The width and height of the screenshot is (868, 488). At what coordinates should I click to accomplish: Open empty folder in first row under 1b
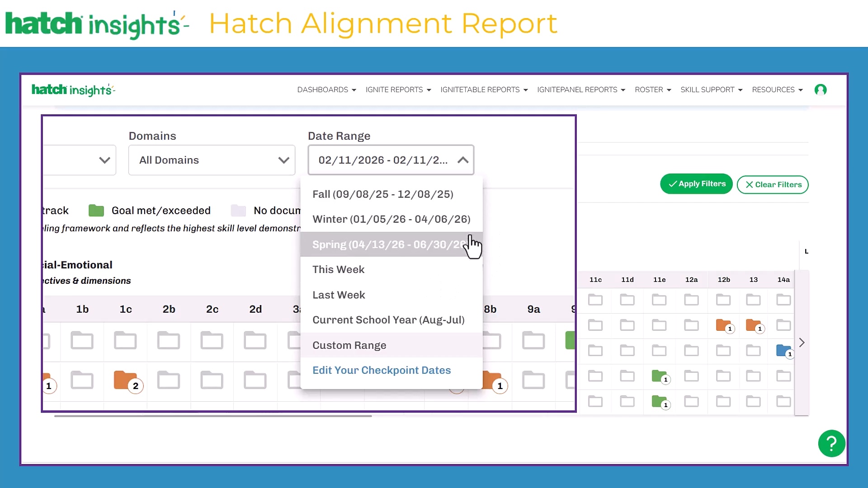[82, 340]
